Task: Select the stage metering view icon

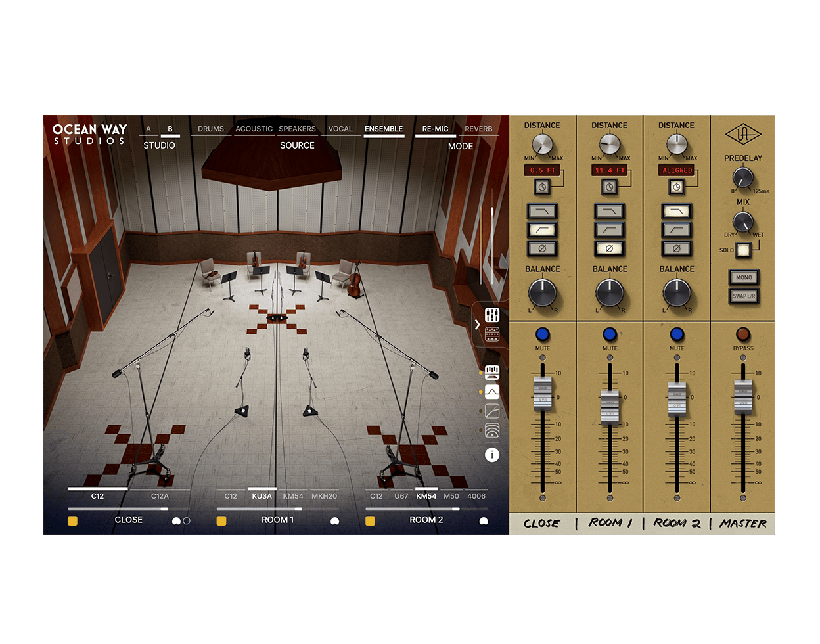Action: 493,372
